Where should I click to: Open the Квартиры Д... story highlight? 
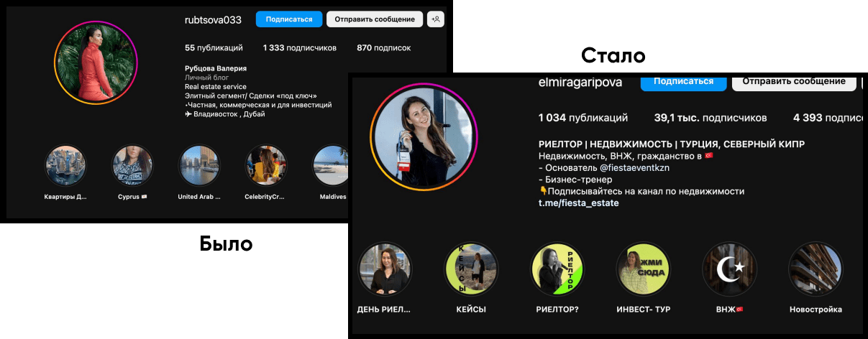66,166
